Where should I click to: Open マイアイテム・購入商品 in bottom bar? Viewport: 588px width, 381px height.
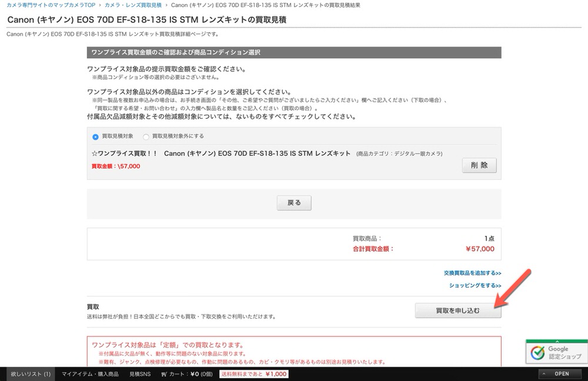pyautogui.click(x=90, y=374)
